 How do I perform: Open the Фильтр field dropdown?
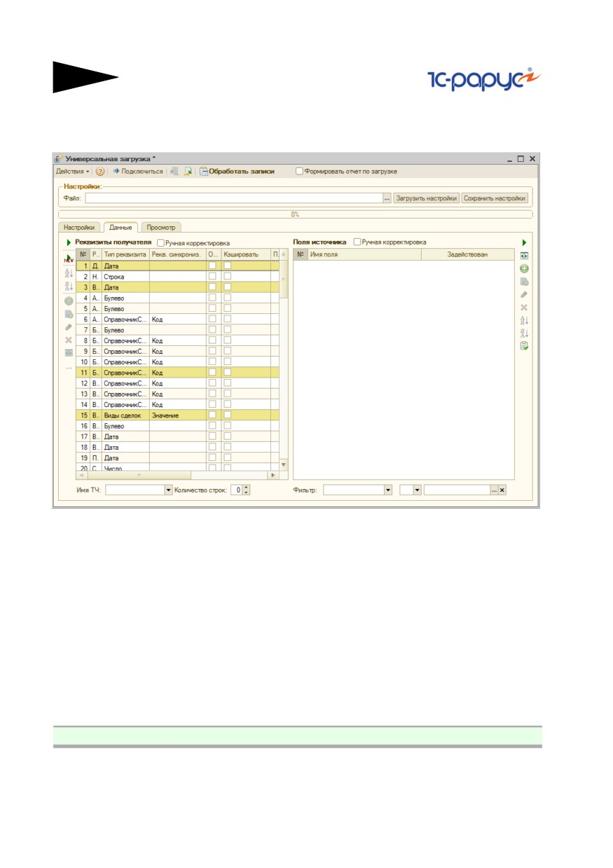coord(388,490)
